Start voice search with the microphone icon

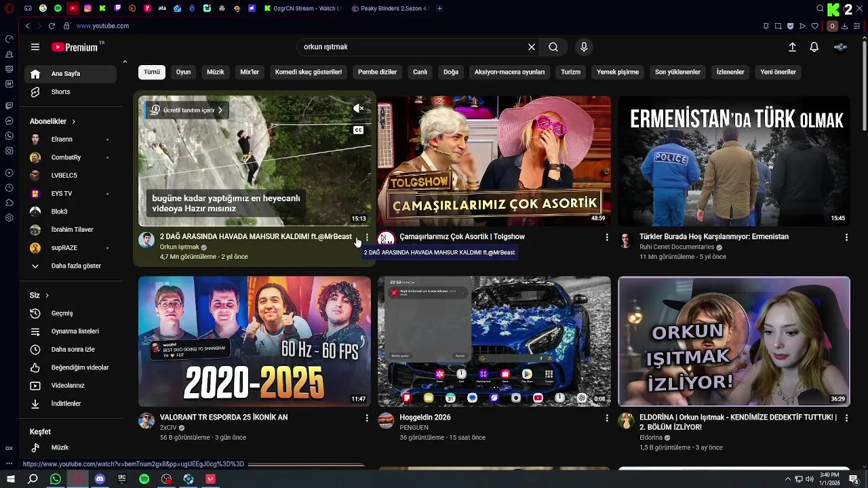(x=584, y=47)
